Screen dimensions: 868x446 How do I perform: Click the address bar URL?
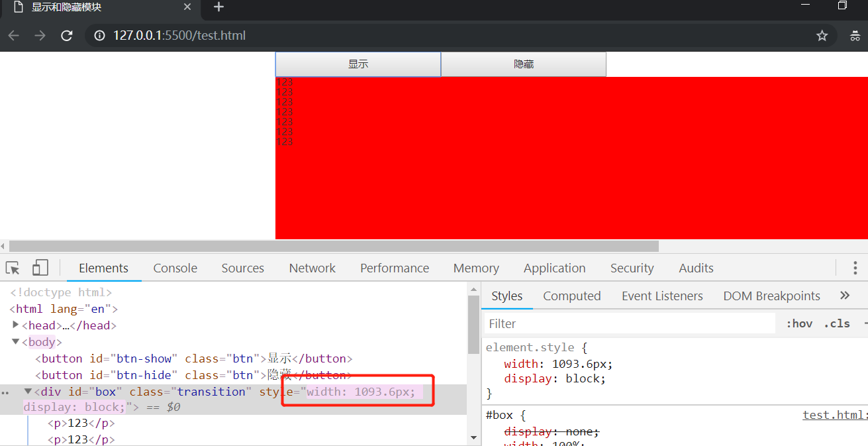pos(179,35)
